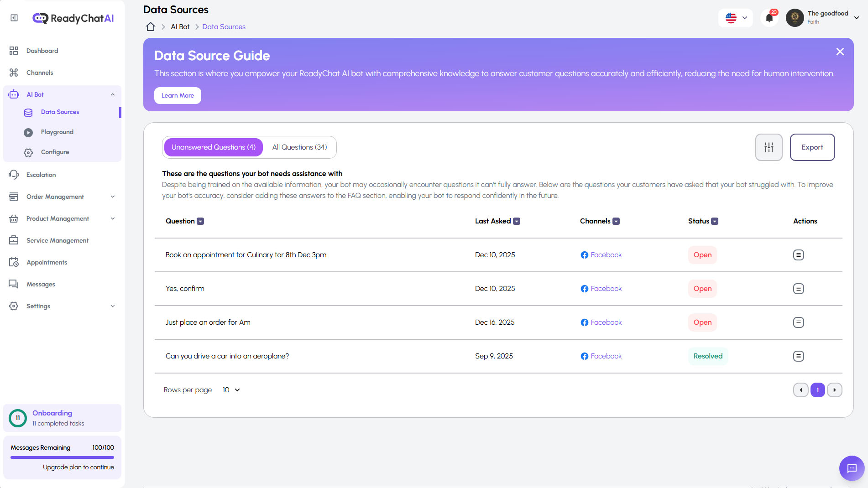Switch to the All Questions (34) tab

tap(299, 147)
